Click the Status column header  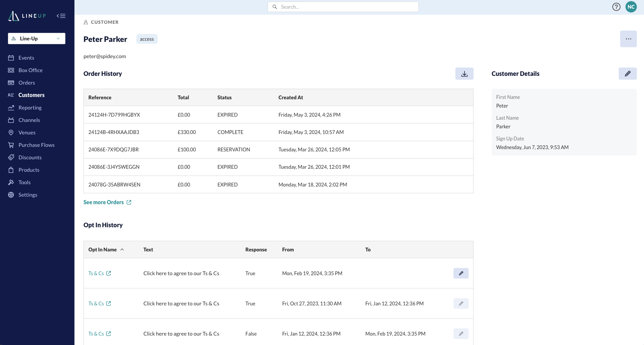point(224,97)
